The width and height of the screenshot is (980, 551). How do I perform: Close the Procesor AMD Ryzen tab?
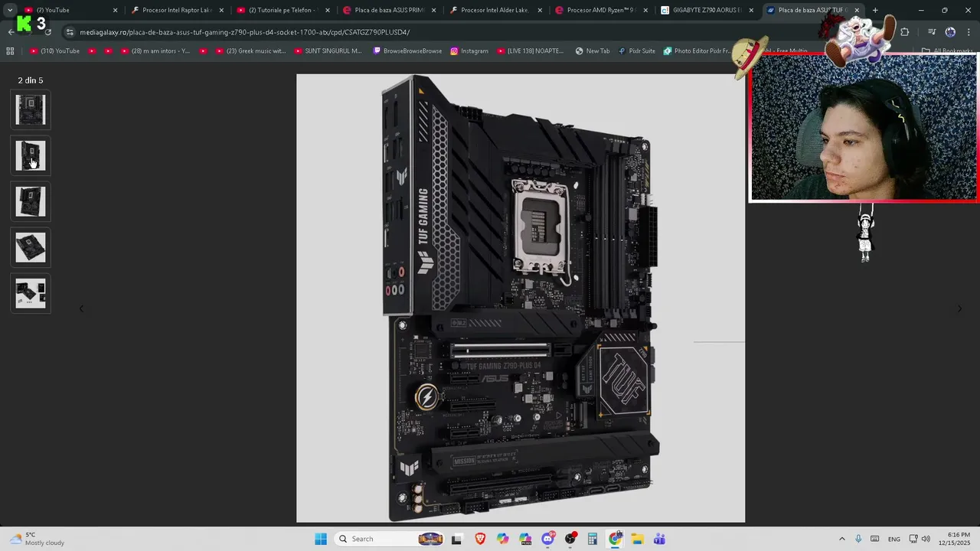click(645, 10)
